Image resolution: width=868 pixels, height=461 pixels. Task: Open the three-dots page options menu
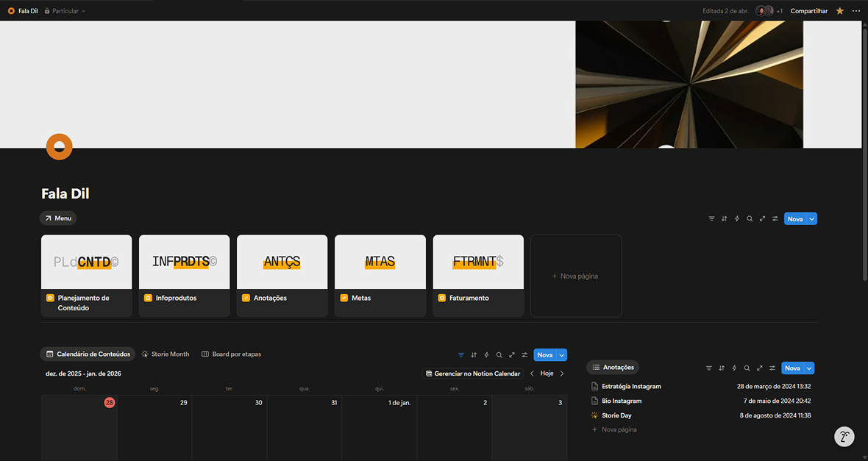(855, 11)
